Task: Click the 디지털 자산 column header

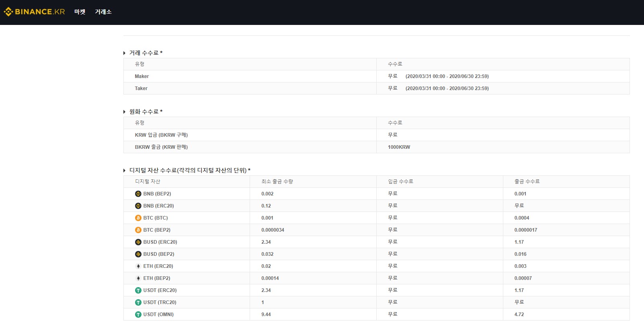Action: click(x=148, y=182)
